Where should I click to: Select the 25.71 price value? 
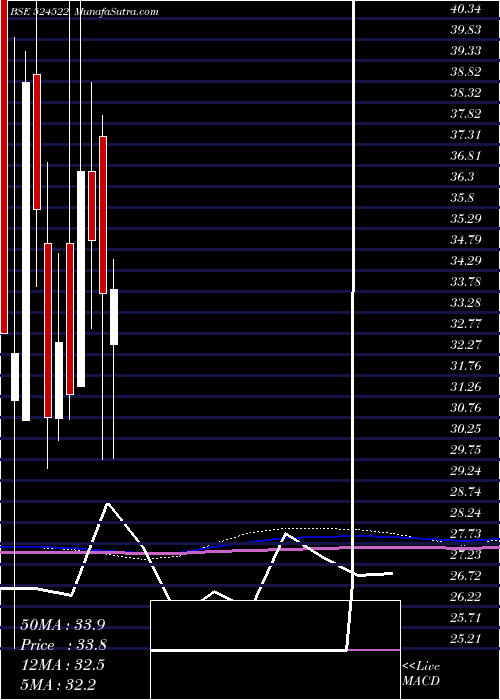point(466,617)
